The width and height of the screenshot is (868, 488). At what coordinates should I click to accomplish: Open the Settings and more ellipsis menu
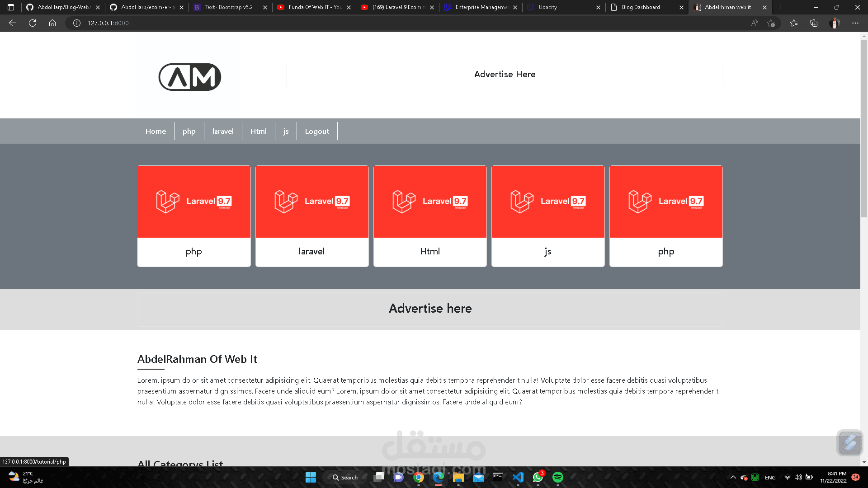tap(855, 23)
